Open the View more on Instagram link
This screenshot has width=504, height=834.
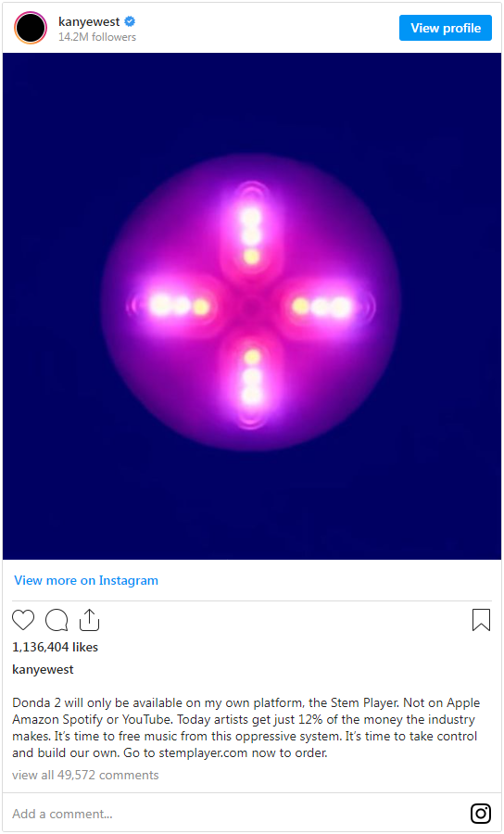86,580
